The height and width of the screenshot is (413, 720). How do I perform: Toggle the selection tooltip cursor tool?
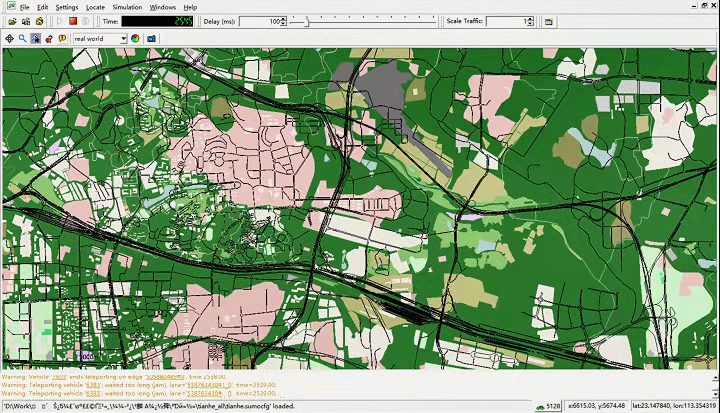click(35, 39)
